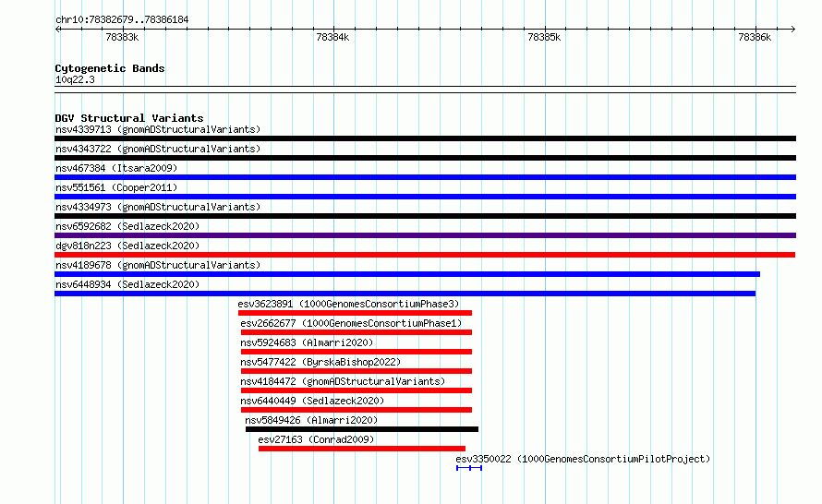
Task: Click the purple bar under nsv6592682
Action: click(425, 235)
